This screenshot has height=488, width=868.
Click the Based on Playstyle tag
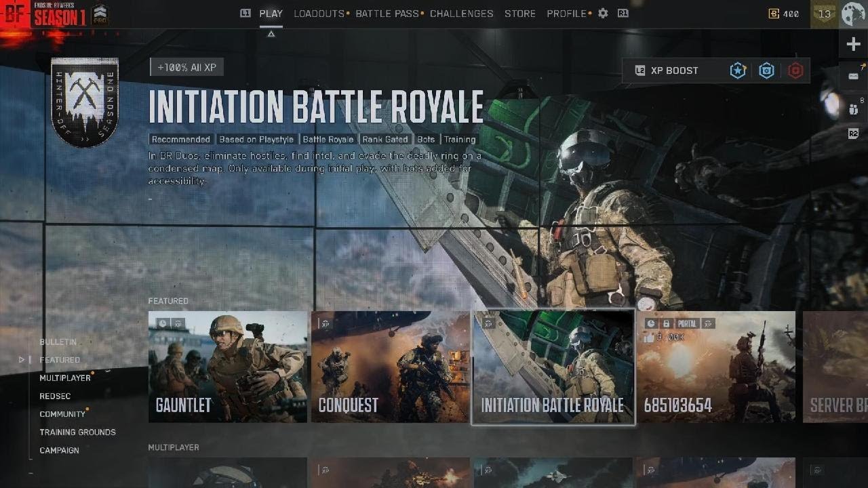(x=256, y=140)
